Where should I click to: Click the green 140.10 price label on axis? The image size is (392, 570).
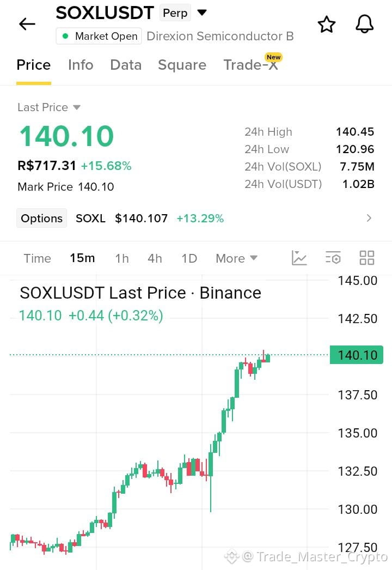point(357,355)
